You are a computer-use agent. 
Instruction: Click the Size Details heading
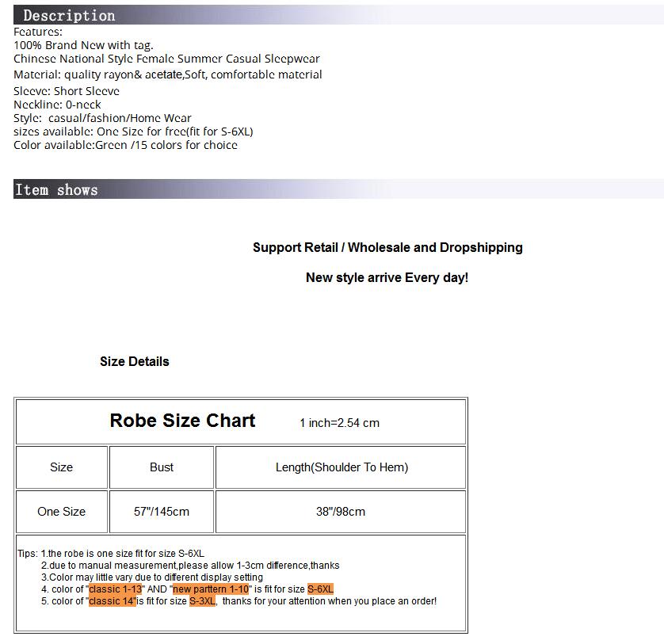(x=134, y=361)
